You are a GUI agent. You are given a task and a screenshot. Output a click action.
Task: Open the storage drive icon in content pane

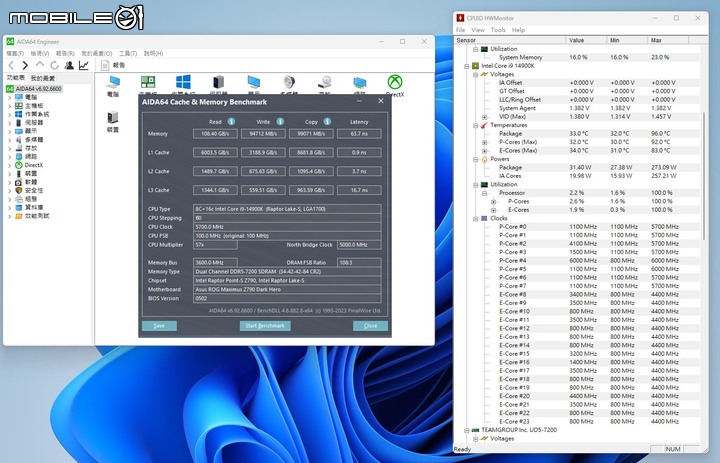[325, 83]
